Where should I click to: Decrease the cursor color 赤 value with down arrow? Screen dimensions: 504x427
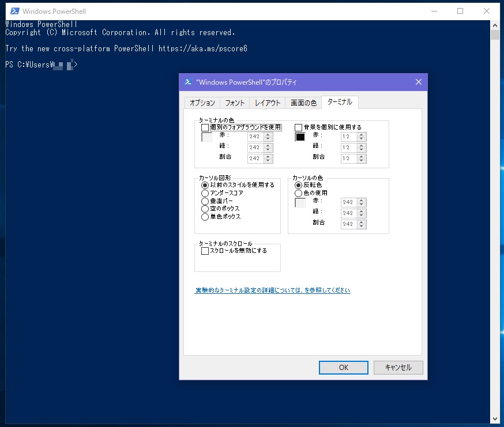pyautogui.click(x=362, y=205)
